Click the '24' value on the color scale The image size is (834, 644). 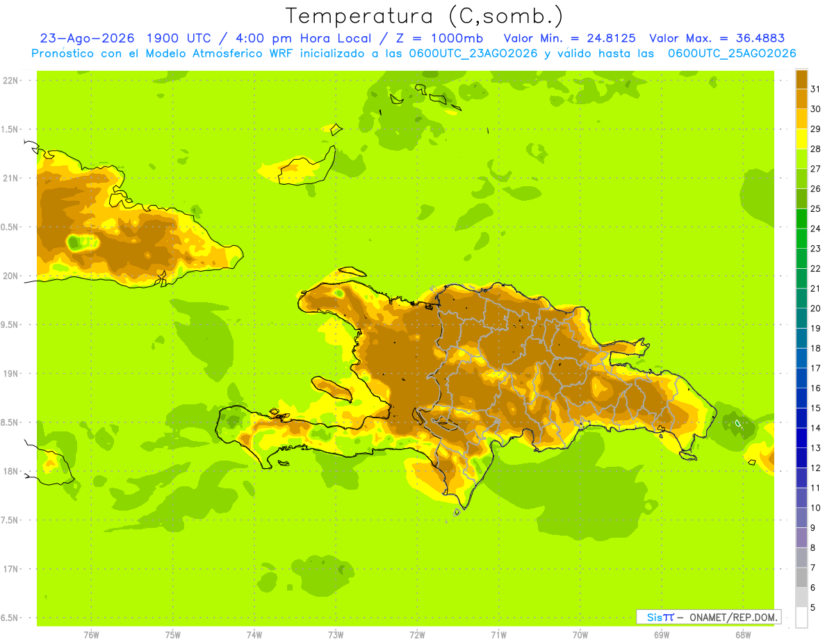[x=816, y=229]
